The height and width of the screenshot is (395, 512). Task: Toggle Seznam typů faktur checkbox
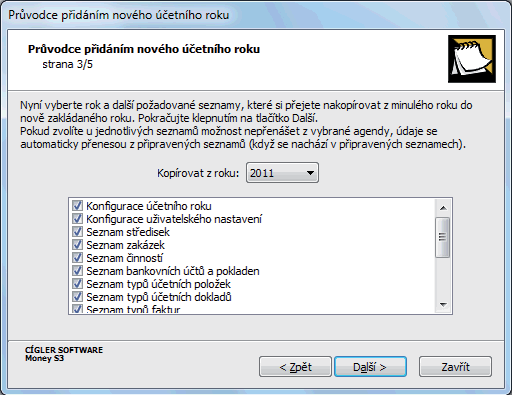pos(77,309)
